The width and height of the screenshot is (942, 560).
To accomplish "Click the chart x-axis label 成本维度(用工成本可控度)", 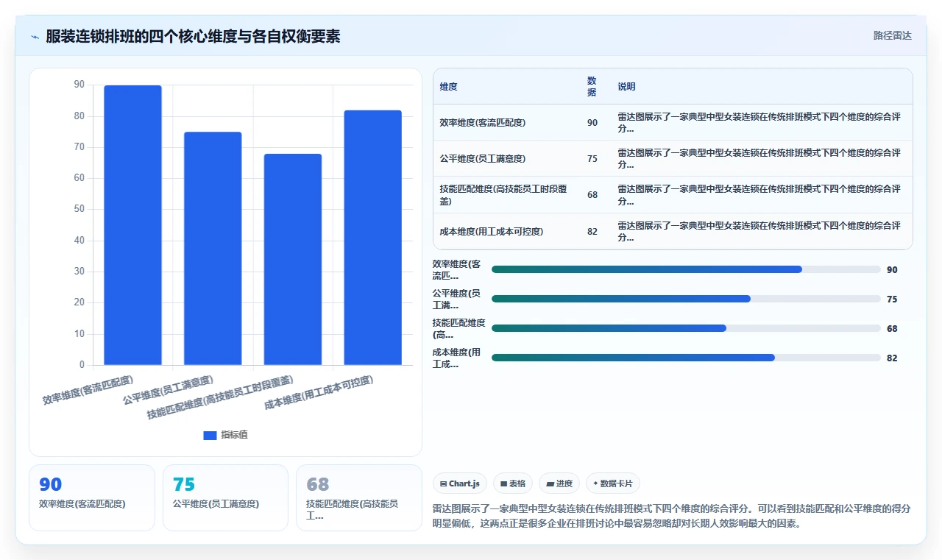I will tap(319, 393).
